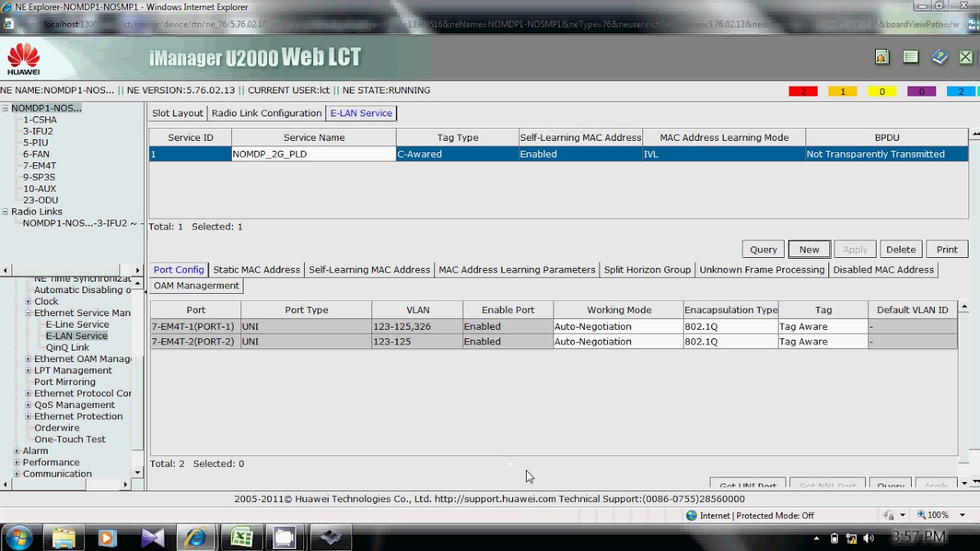The height and width of the screenshot is (551, 980).
Task: Open Excel from the taskbar
Action: [x=242, y=537]
